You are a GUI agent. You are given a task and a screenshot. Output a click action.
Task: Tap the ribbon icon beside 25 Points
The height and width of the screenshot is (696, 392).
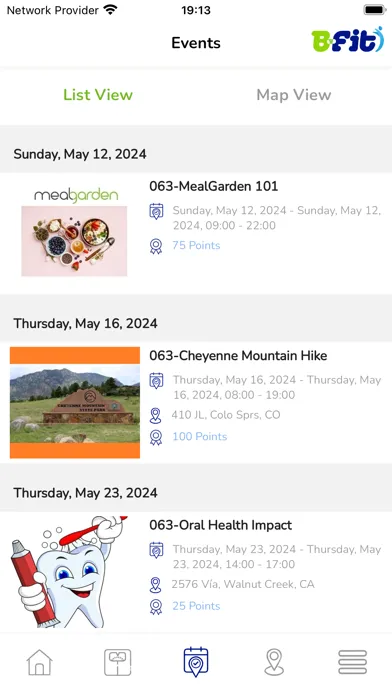(156, 607)
